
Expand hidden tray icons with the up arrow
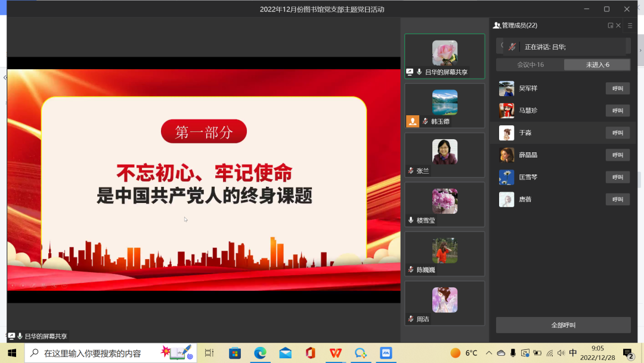[x=488, y=353]
